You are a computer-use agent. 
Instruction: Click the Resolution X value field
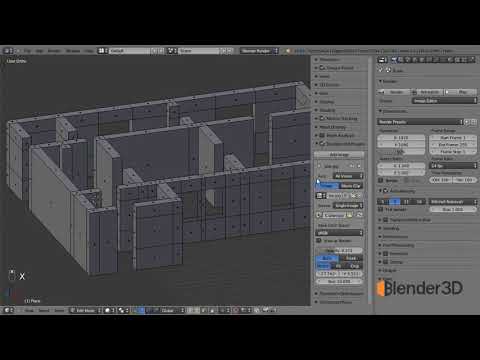402,137
